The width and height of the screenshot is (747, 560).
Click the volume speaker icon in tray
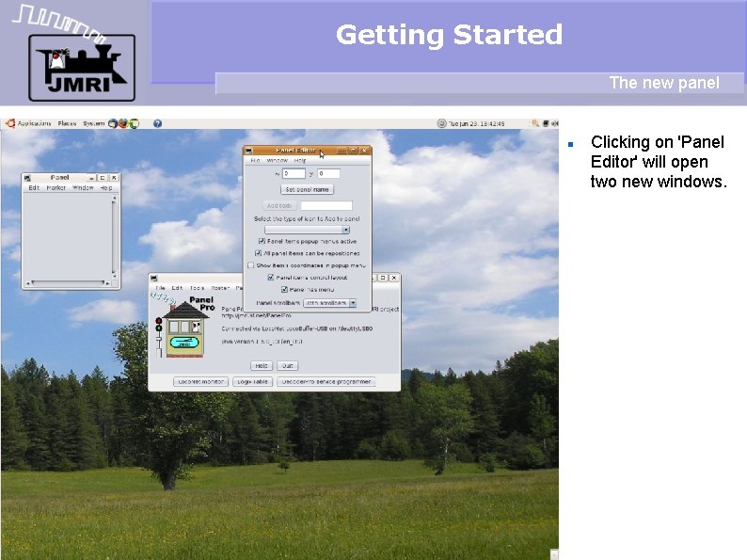click(554, 123)
